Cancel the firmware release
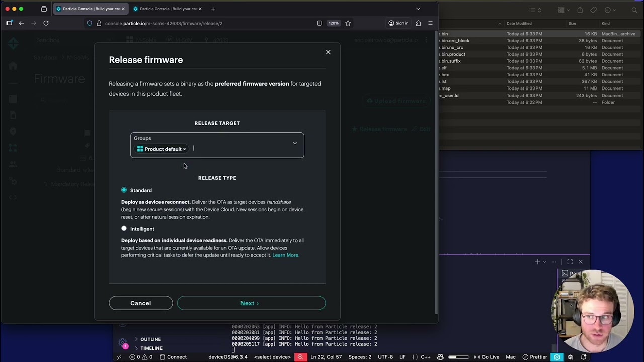Screen dimensions: 644x362 coord(140,303)
